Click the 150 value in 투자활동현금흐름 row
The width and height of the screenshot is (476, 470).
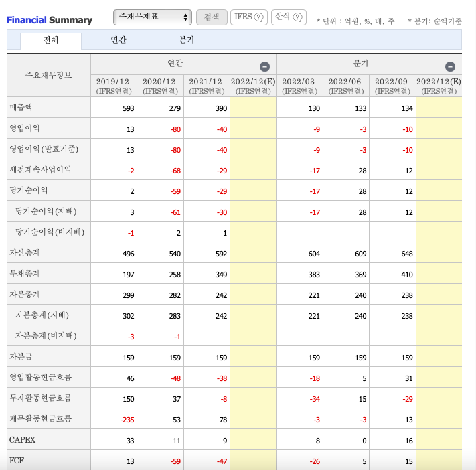click(x=129, y=399)
